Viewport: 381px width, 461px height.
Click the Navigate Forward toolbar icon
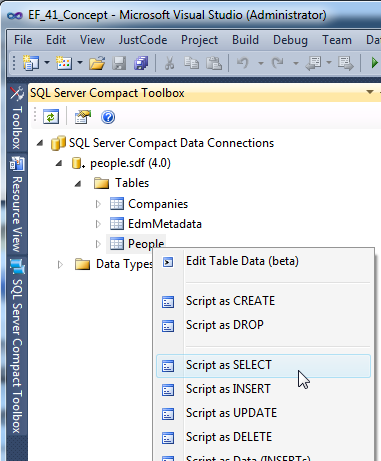[345, 63]
